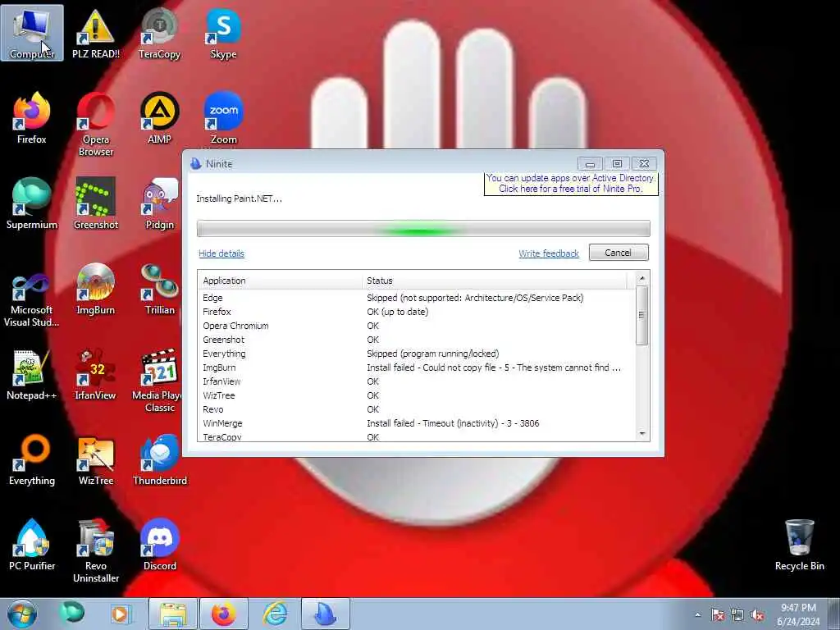The height and width of the screenshot is (630, 840).
Task: Open the Computer desktop icon
Action: 32,33
